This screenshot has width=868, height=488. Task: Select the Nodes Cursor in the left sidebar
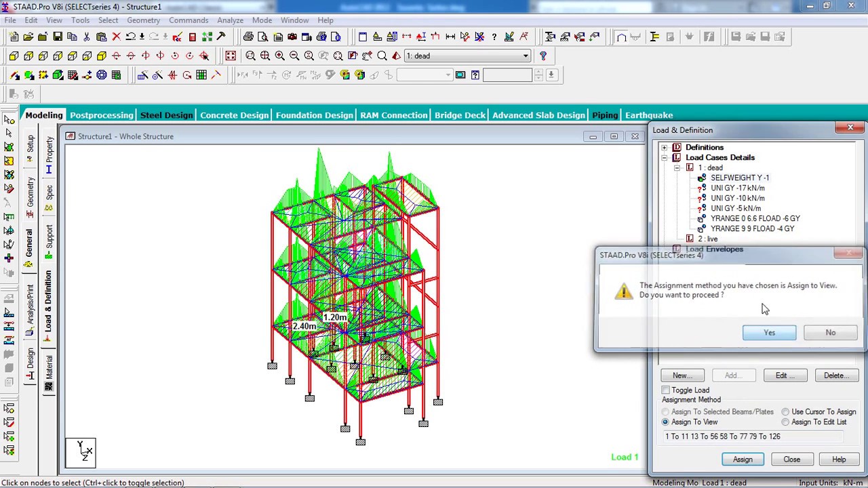point(9,119)
